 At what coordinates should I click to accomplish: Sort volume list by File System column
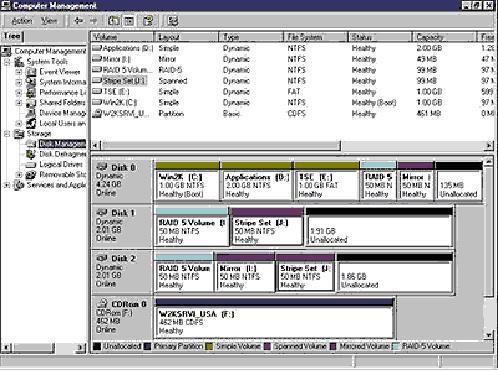point(316,37)
